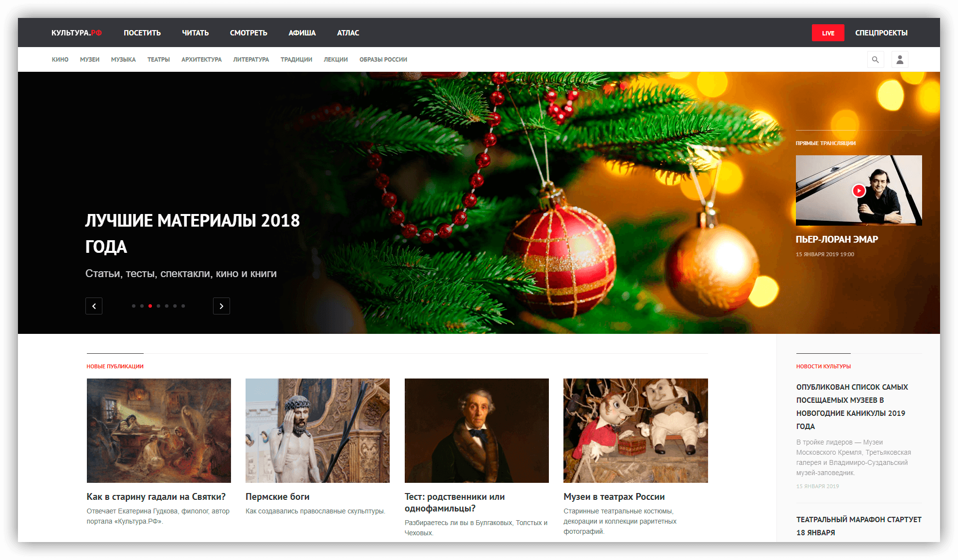Viewport: 958px width, 560px height.
Task: Open the puppet theatre museum thumbnail
Action: [x=636, y=430]
